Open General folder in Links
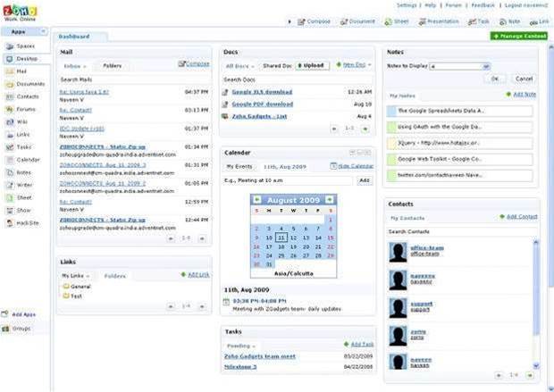The image size is (554, 392). [77, 287]
